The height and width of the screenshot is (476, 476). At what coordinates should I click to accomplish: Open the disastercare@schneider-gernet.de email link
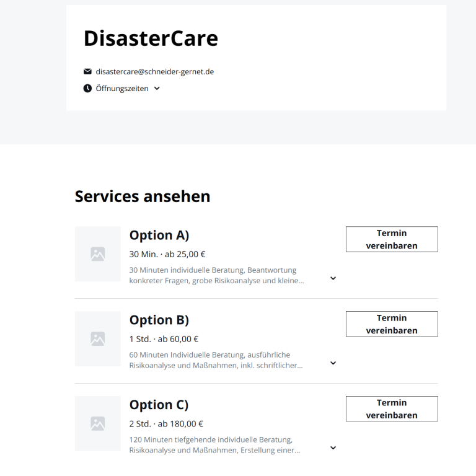pyautogui.click(x=155, y=72)
